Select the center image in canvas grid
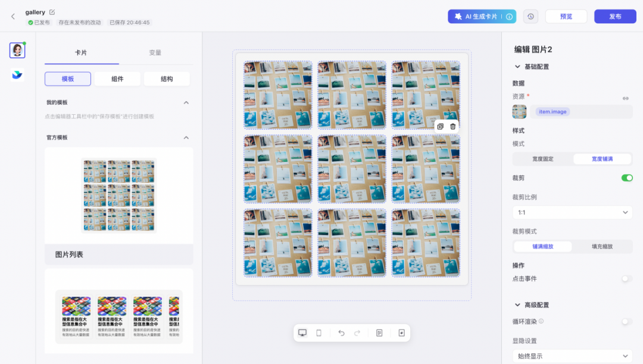The height and width of the screenshot is (364, 643). pos(351,169)
